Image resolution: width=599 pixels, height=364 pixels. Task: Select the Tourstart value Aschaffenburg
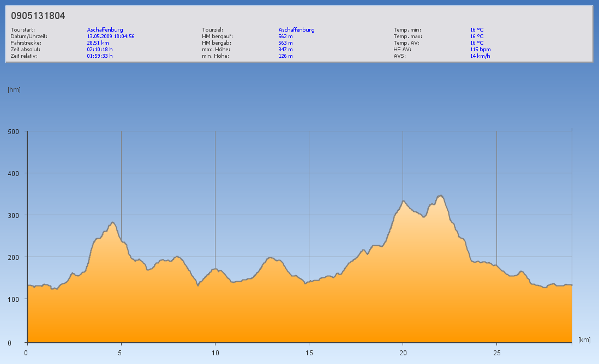(105, 30)
